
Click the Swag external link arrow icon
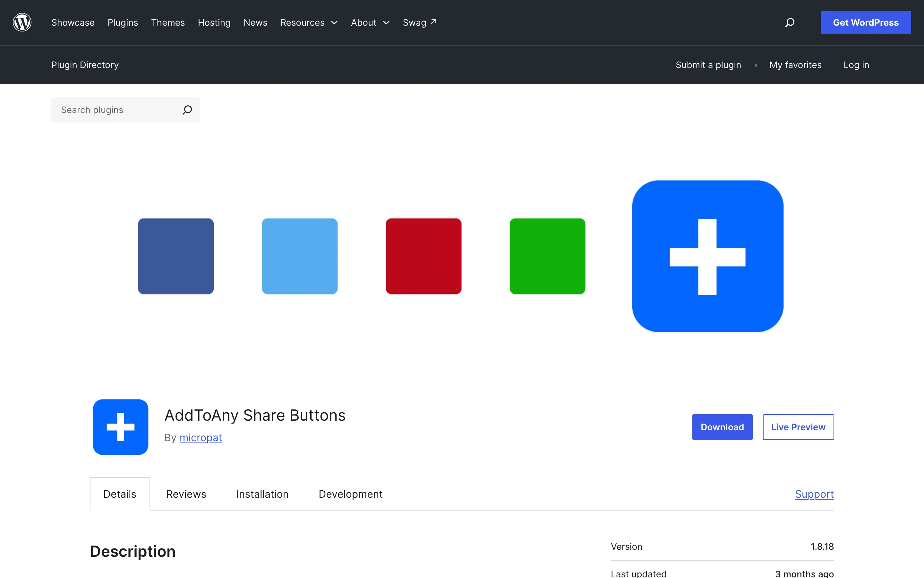[433, 22]
